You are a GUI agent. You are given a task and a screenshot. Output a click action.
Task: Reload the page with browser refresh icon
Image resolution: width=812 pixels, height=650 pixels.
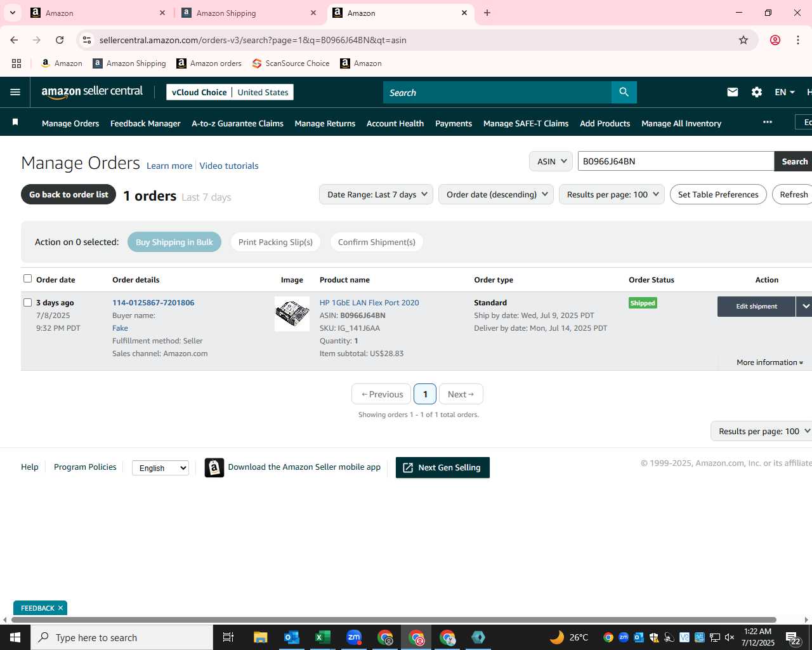click(x=60, y=40)
